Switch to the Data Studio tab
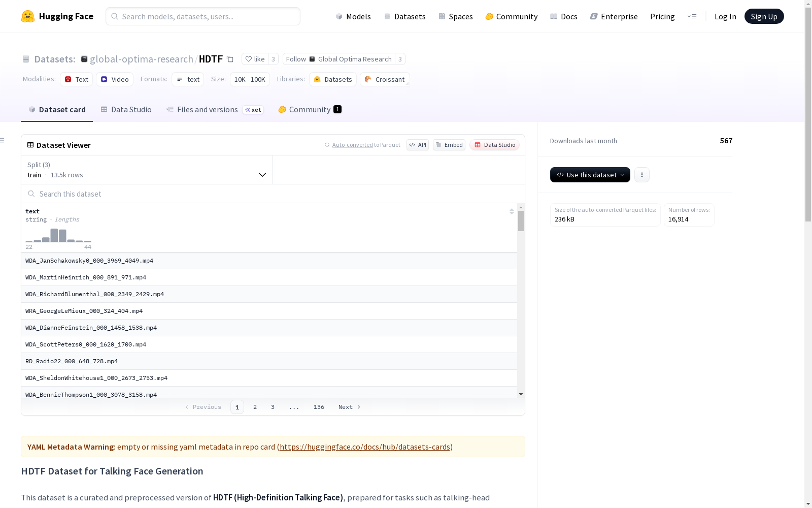Screen dimensions: 812x508 point(126,110)
